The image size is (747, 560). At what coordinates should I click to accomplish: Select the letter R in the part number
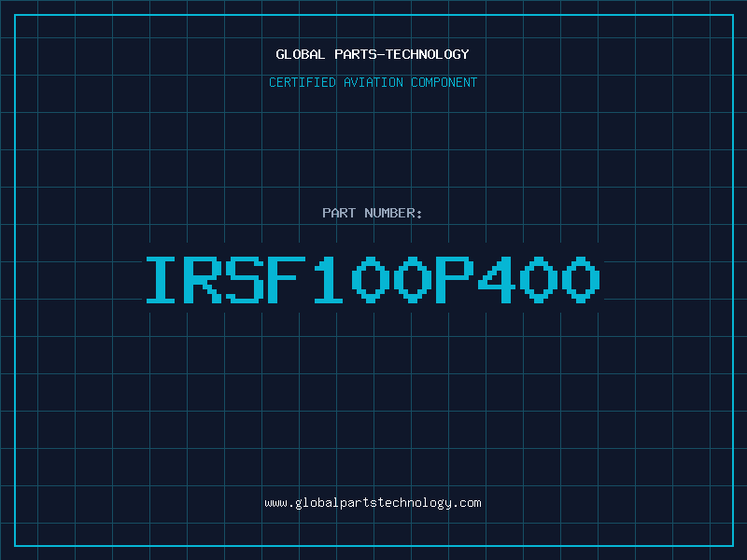207,280
